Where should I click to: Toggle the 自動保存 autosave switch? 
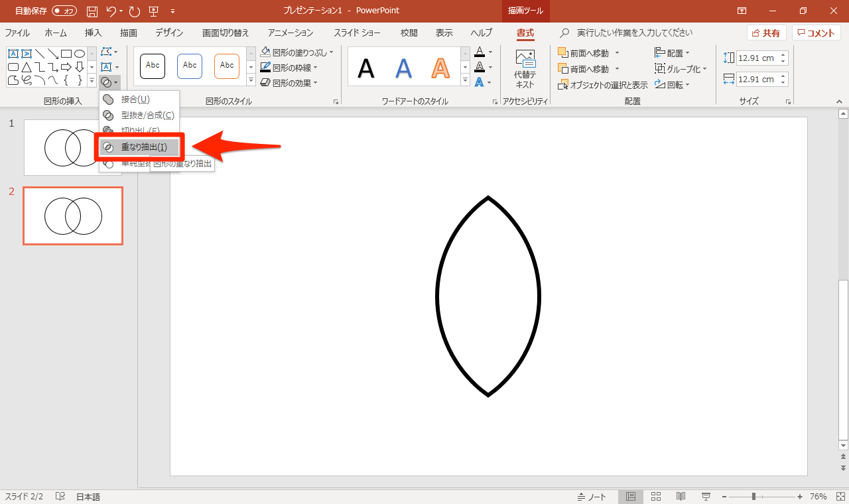64,11
